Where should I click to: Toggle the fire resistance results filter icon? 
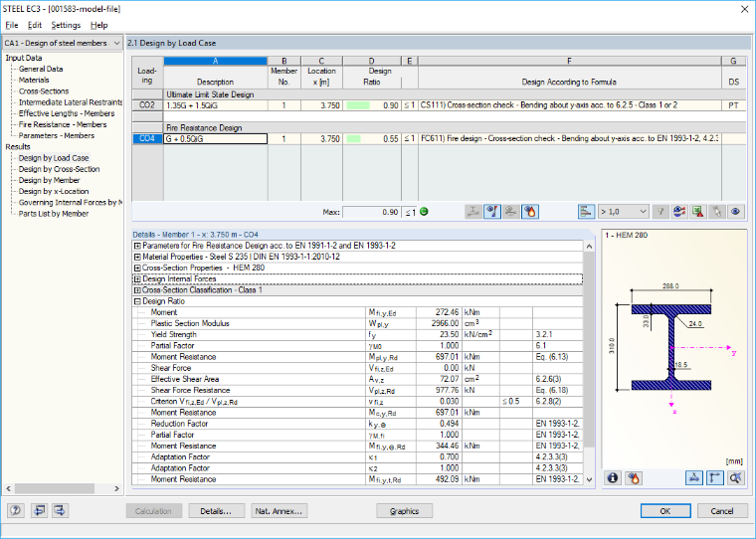coord(530,212)
